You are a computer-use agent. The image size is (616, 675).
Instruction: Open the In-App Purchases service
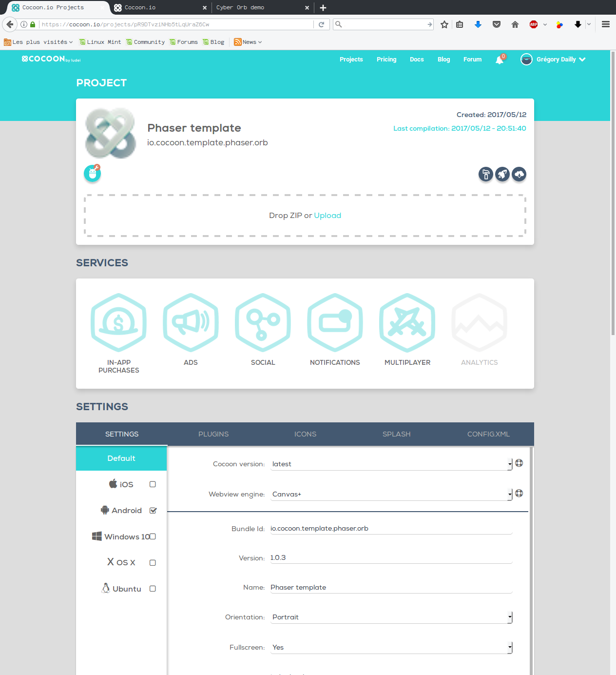tap(118, 322)
